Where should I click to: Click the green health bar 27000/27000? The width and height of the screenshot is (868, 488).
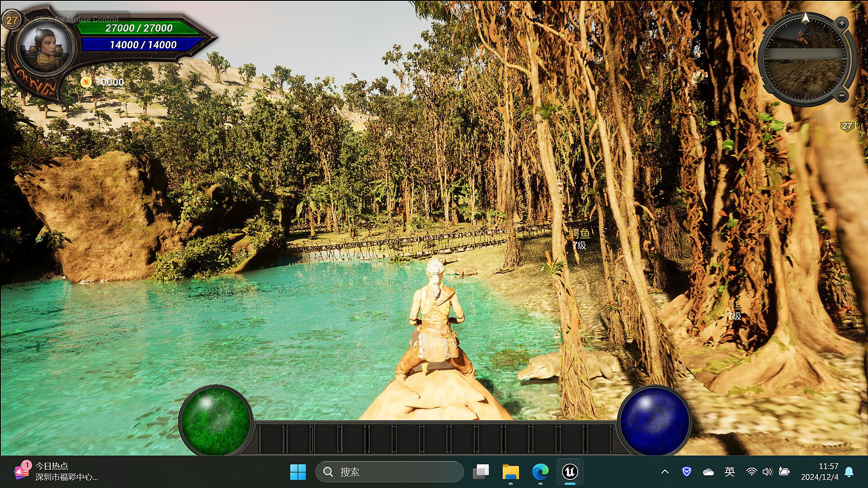pos(138,28)
